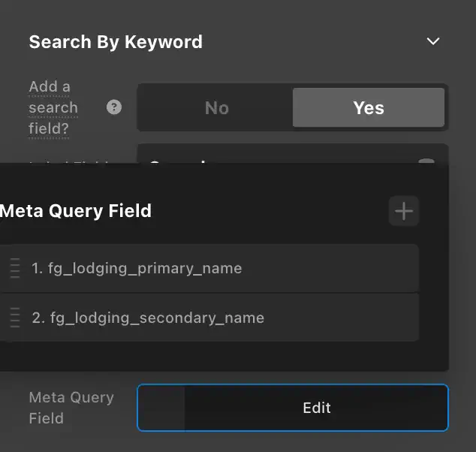Click the Meta Query Field popup heading
Viewport: 476px width, 452px height.
pyautogui.click(x=76, y=211)
